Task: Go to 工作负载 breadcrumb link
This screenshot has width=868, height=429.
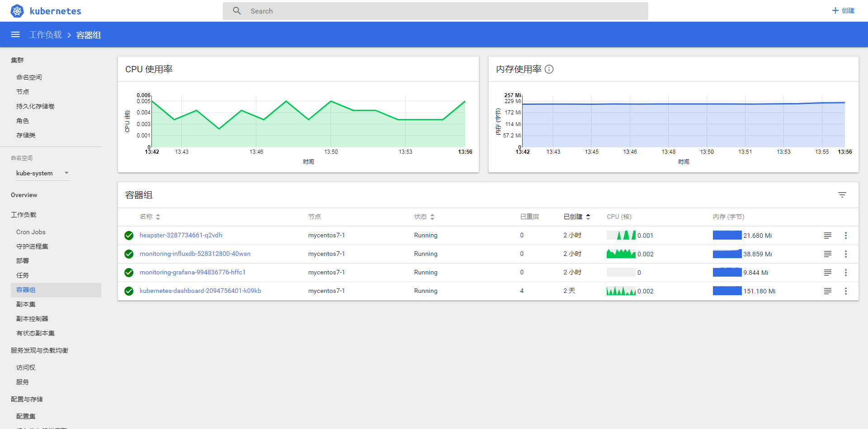Action: click(46, 35)
